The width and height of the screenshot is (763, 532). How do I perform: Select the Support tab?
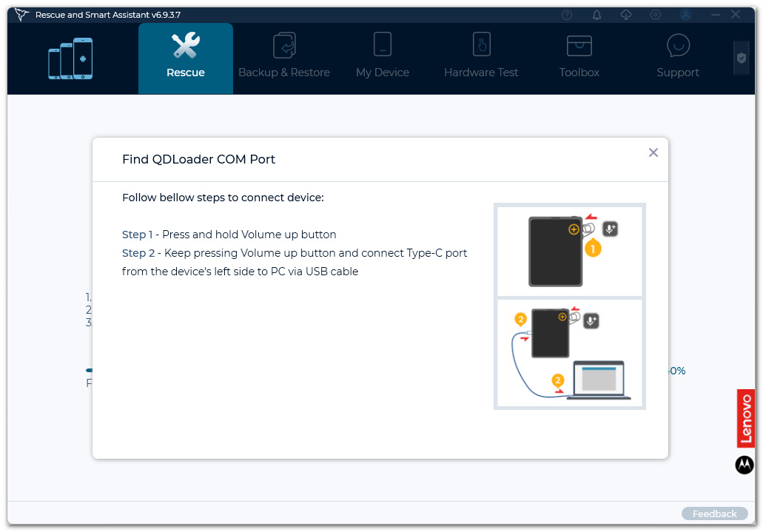click(x=678, y=58)
